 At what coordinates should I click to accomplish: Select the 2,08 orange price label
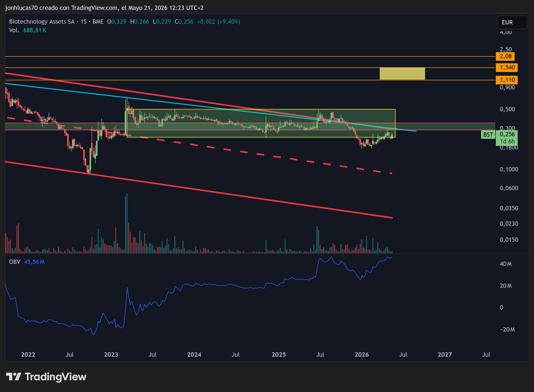point(505,56)
